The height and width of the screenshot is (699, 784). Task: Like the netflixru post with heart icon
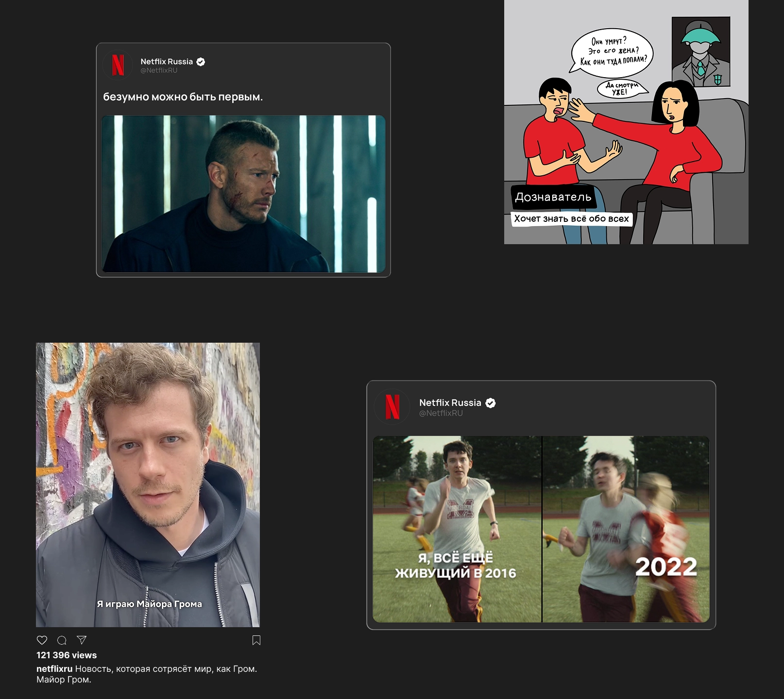pyautogui.click(x=42, y=640)
